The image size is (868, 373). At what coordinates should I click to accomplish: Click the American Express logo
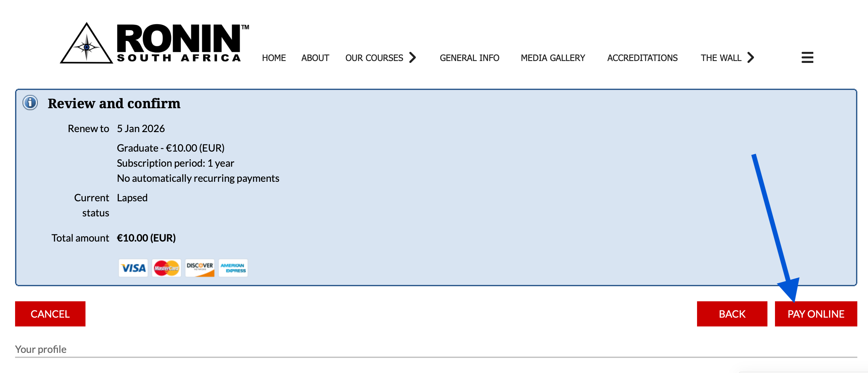pyautogui.click(x=233, y=268)
